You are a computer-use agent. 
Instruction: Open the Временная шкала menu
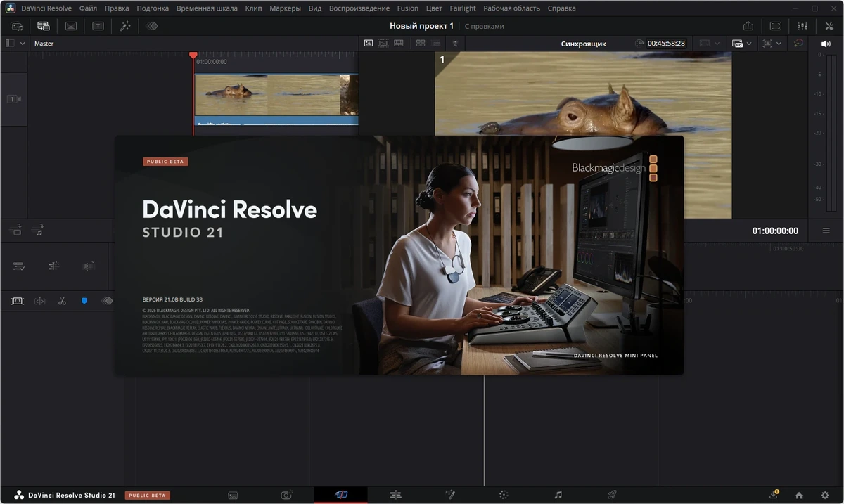pos(207,8)
